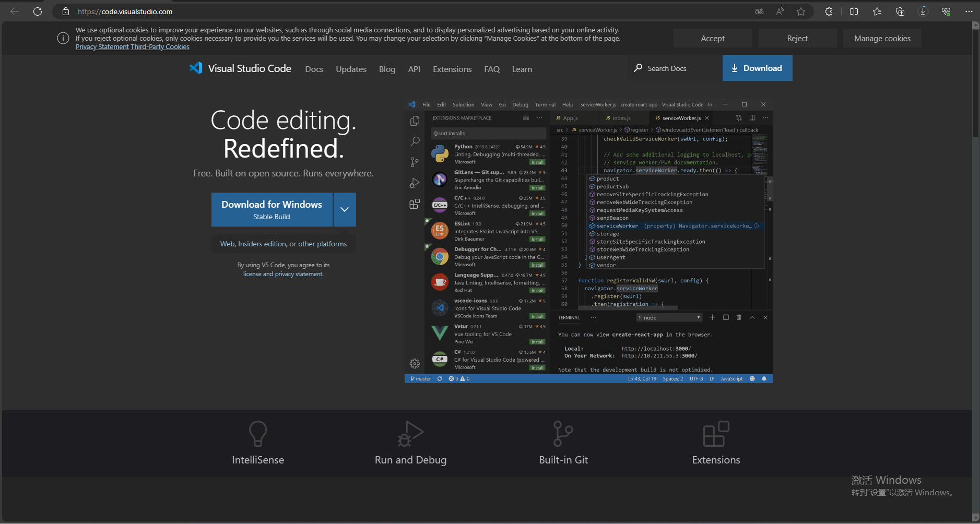Open the '1: node' terminal dropdown
Image resolution: width=980 pixels, height=524 pixels.
click(669, 317)
